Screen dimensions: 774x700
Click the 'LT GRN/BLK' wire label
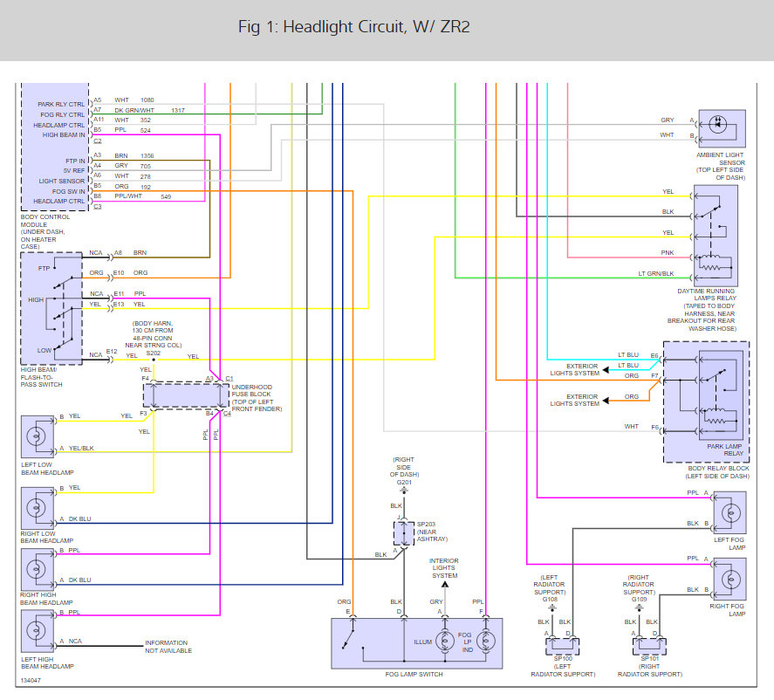656,273
